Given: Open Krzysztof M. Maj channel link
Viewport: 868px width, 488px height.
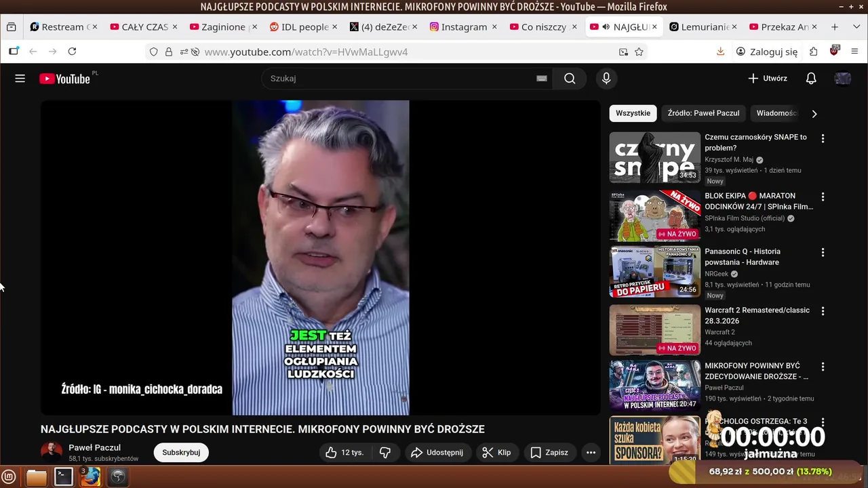Looking at the screenshot, I should (729, 160).
